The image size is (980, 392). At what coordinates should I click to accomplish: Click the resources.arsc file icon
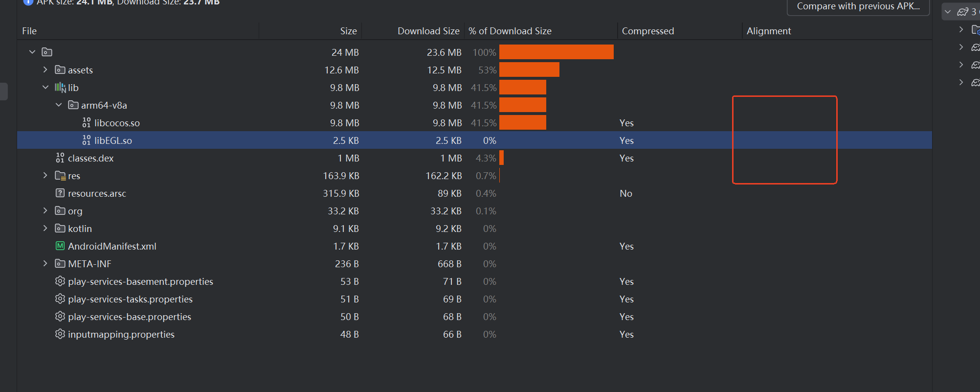60,193
